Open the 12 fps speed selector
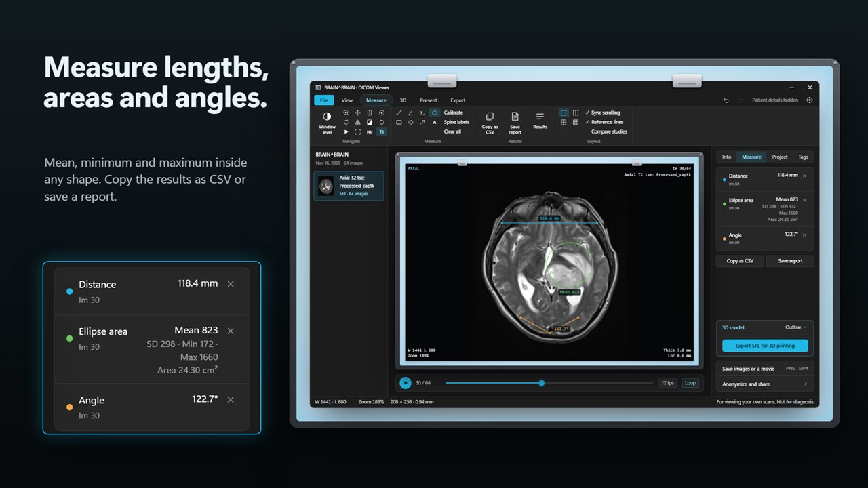This screenshot has height=488, width=868. [667, 383]
